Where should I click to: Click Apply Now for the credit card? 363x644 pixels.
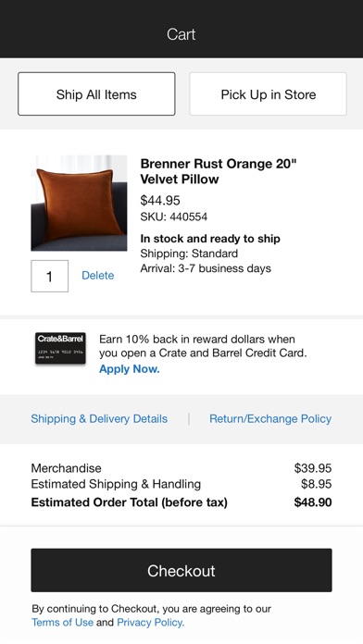pyautogui.click(x=129, y=369)
